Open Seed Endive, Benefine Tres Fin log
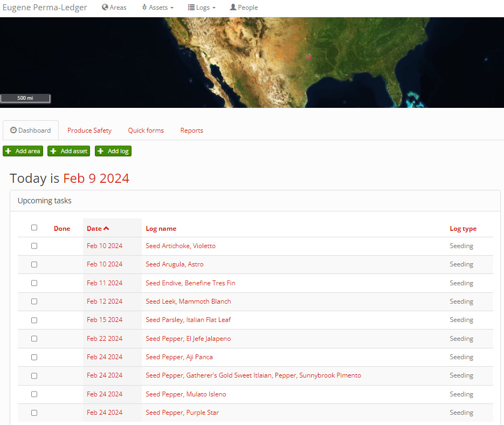 [x=190, y=283]
